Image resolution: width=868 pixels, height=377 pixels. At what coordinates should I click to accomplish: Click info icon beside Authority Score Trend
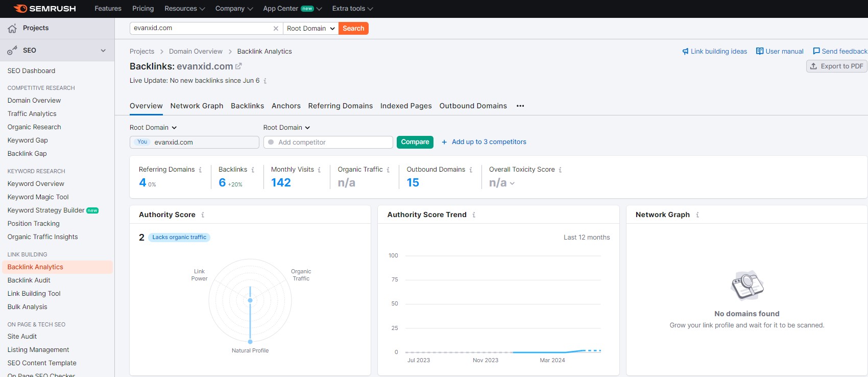[x=474, y=215]
